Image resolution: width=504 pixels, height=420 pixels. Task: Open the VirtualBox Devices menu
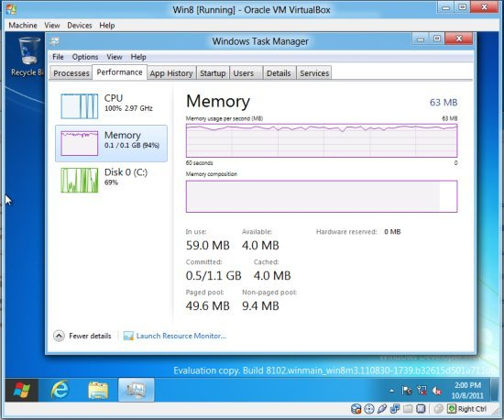coord(80,25)
